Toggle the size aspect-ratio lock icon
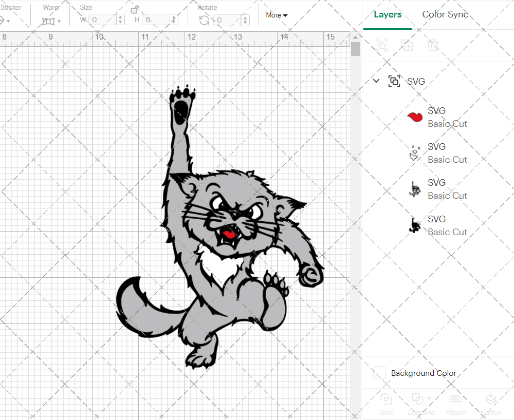This screenshot has height=420, width=514. pyautogui.click(x=135, y=10)
